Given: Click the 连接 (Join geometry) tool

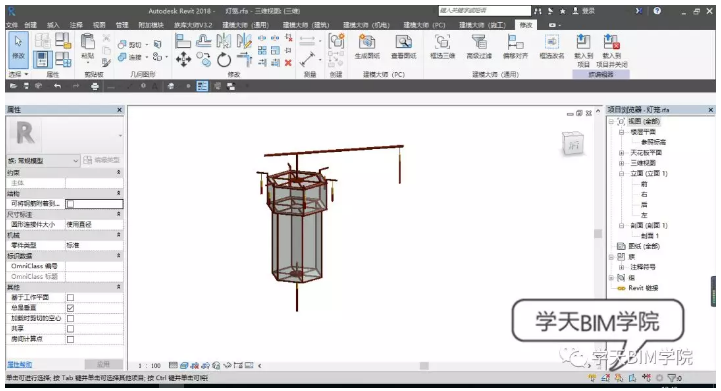Looking at the screenshot, I should click(x=131, y=57).
